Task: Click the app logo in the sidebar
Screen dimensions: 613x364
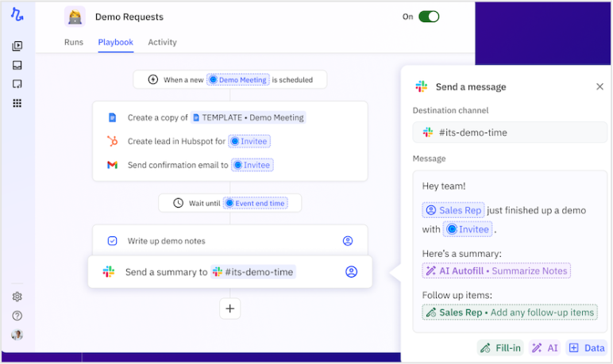Action: [17, 14]
